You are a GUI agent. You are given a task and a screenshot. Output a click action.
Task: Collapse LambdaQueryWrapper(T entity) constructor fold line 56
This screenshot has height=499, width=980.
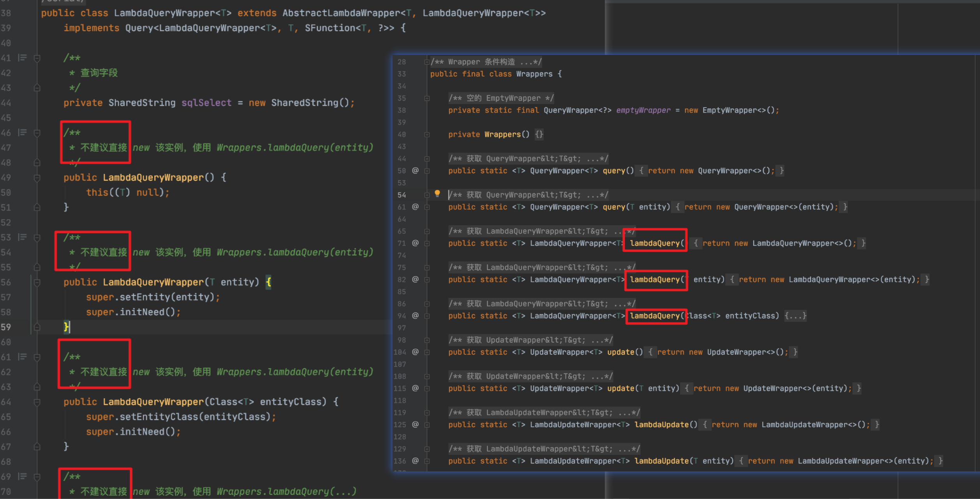(x=37, y=283)
